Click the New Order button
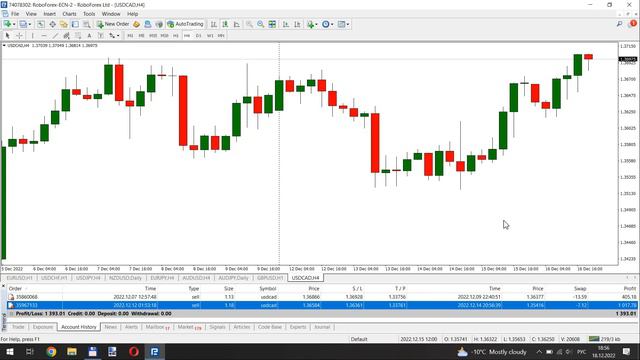This screenshot has width=640, height=360. (x=113, y=24)
